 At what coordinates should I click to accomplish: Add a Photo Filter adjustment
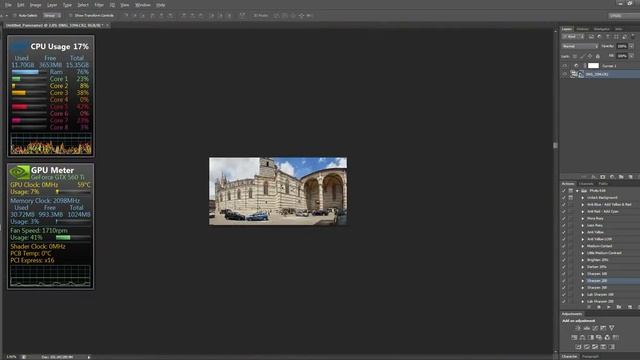click(599, 338)
